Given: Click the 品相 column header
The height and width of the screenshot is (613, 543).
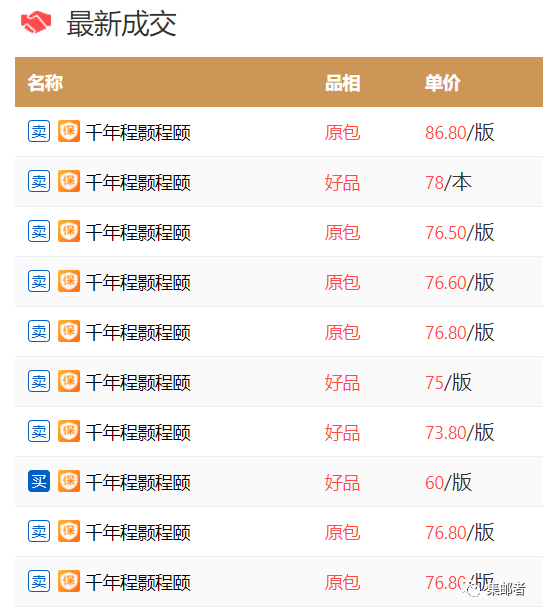Looking at the screenshot, I should pos(343,83).
